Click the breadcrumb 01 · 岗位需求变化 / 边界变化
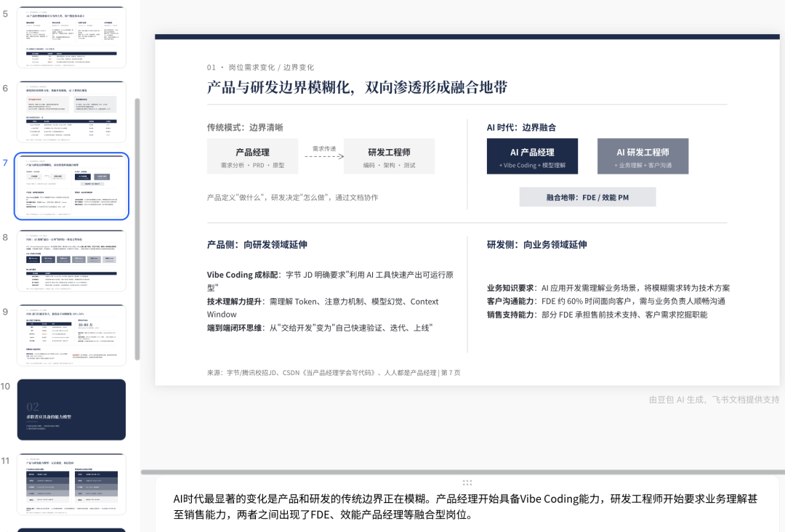This screenshot has height=532, width=785. [260, 67]
